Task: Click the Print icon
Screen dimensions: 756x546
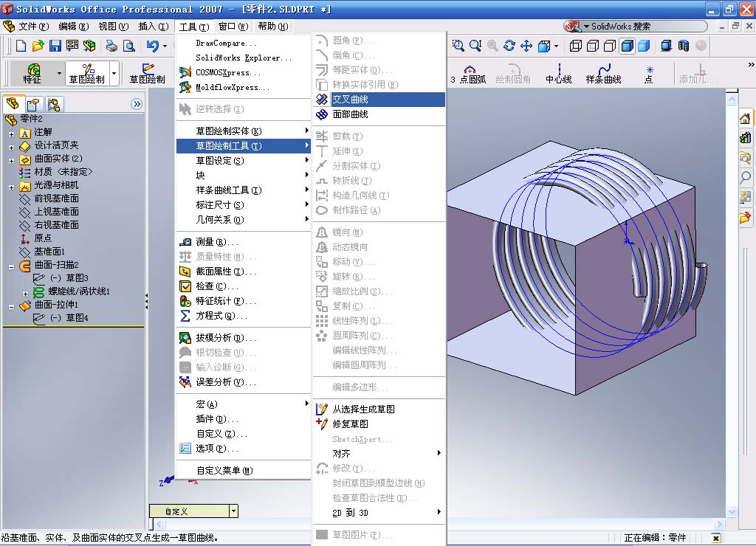Action: pos(112,46)
